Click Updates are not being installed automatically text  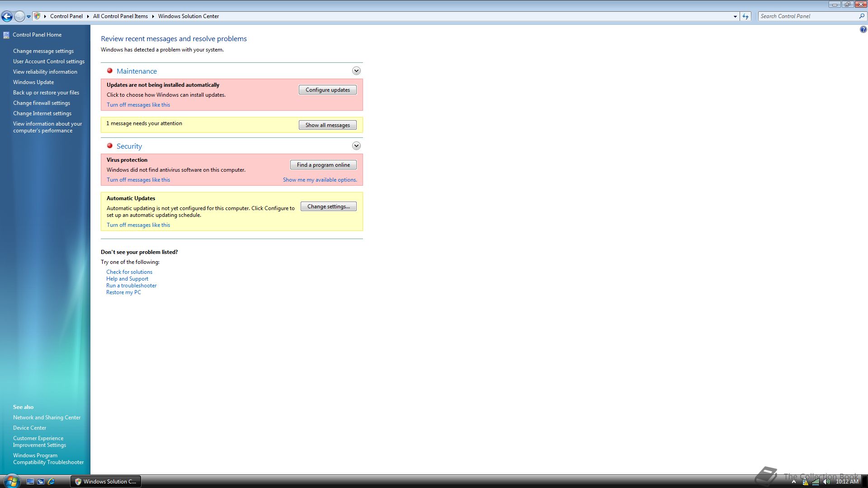click(163, 85)
